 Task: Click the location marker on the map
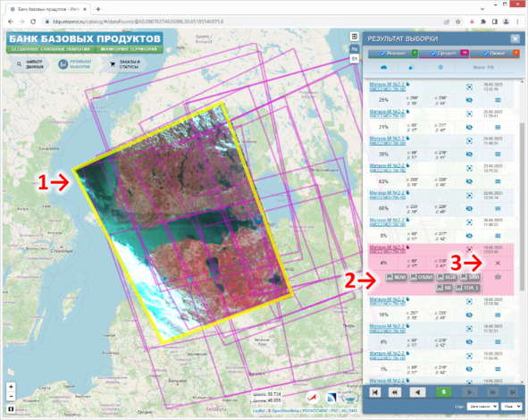258,220
